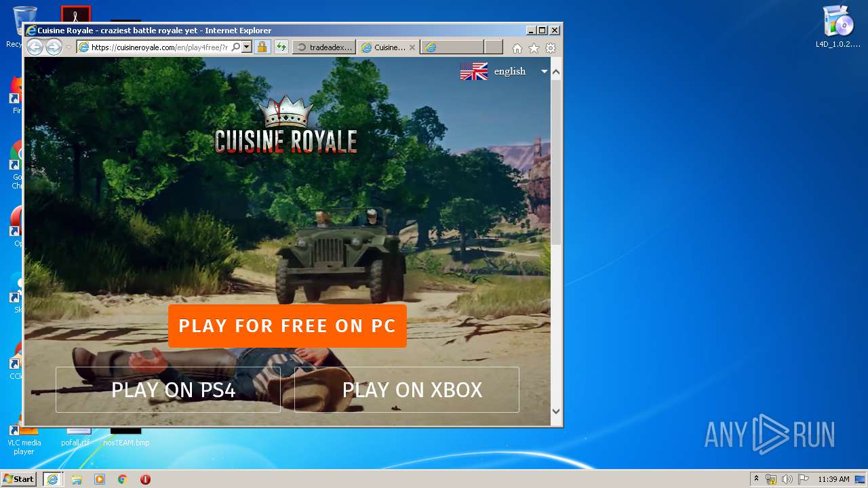
Task: Select the blank third browser tab
Action: (452, 47)
